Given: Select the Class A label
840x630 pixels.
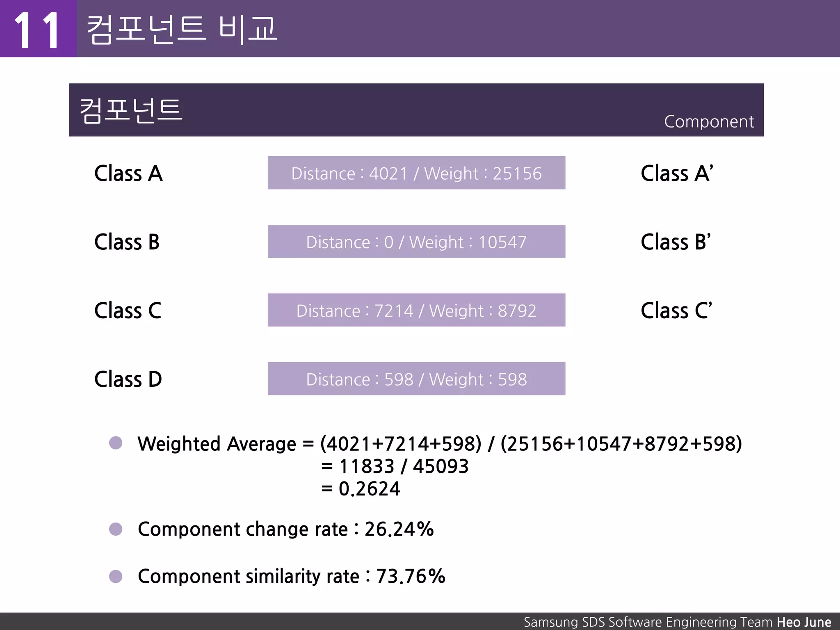Looking at the screenshot, I should tap(128, 173).
